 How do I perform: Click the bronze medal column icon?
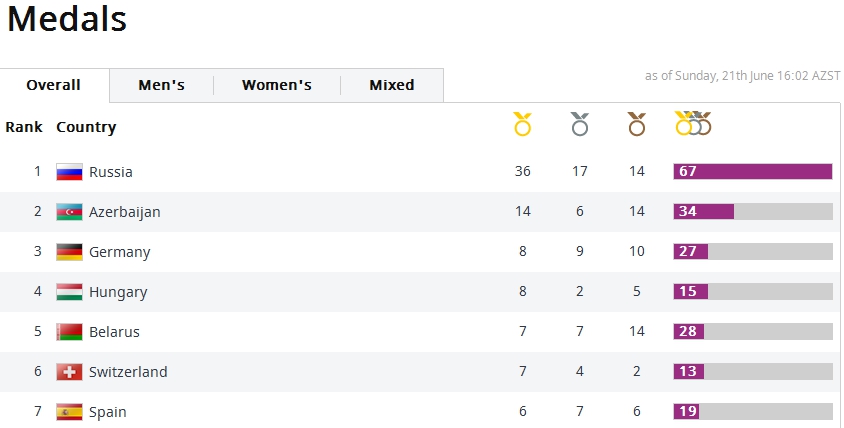pos(637,125)
